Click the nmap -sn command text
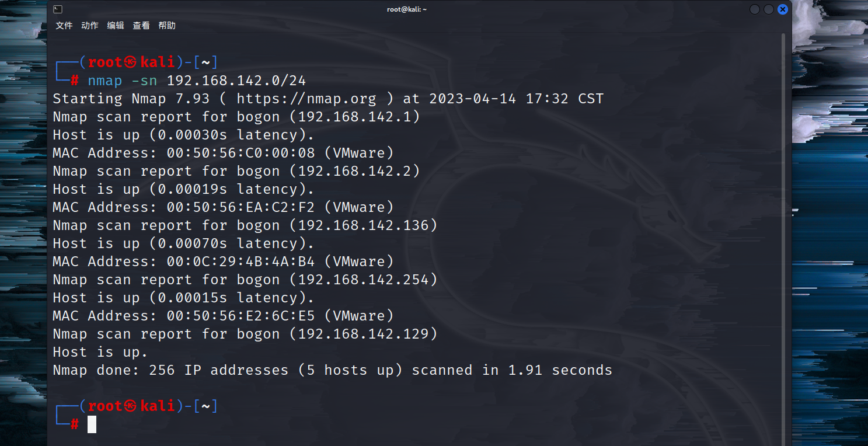Screen dimensions: 868x446 point(123,81)
